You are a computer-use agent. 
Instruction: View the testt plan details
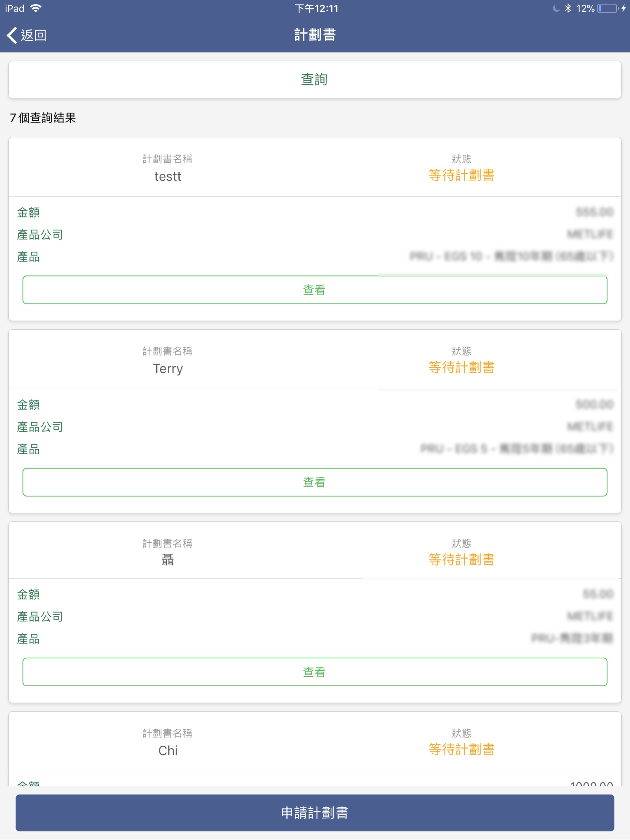(x=315, y=290)
